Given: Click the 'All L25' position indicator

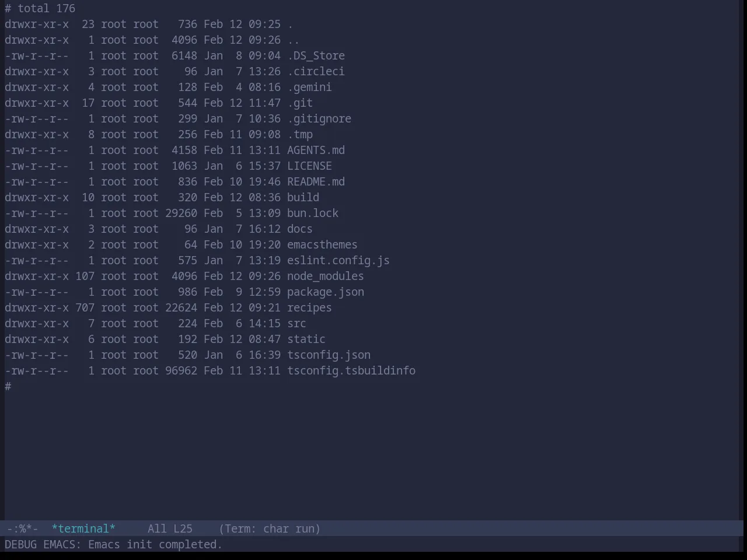Looking at the screenshot, I should pyautogui.click(x=170, y=528).
